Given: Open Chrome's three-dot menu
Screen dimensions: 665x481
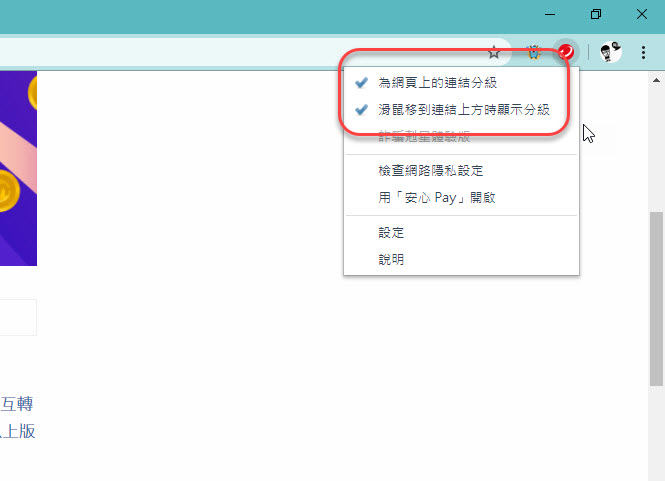Looking at the screenshot, I should (x=643, y=53).
